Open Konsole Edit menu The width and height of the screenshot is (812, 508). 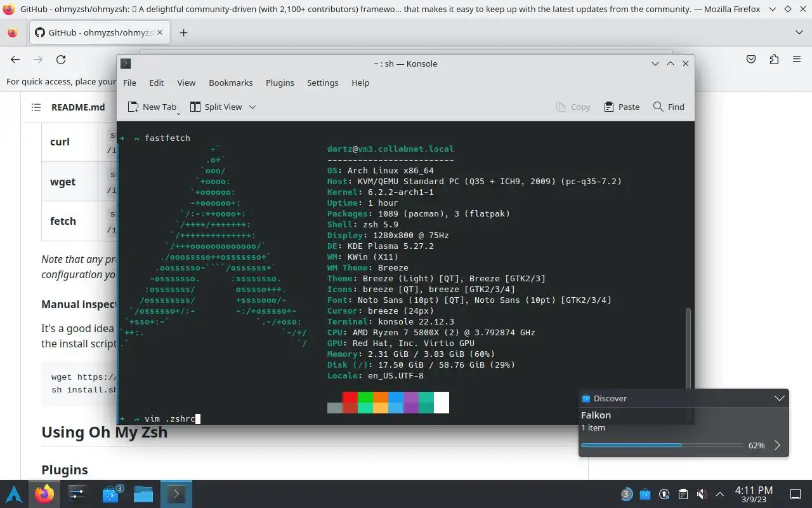tap(157, 83)
